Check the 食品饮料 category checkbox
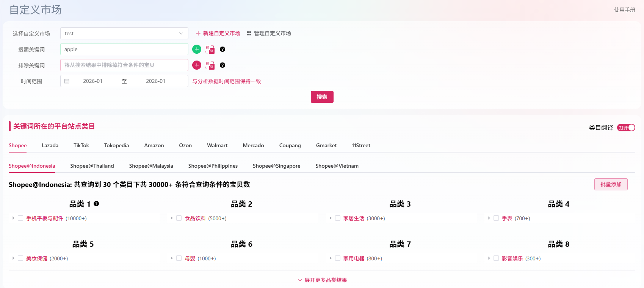The height and width of the screenshot is (288, 644). pos(179,218)
